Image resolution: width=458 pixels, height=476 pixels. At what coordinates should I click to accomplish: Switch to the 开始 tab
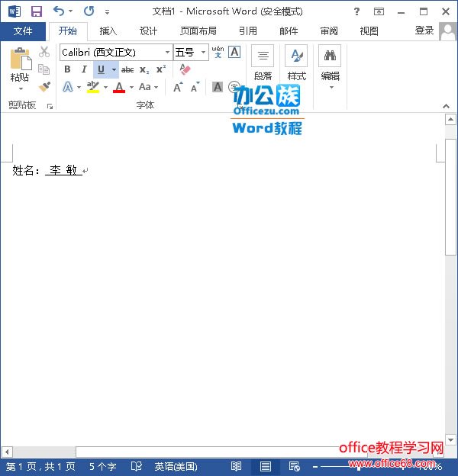coord(68,31)
